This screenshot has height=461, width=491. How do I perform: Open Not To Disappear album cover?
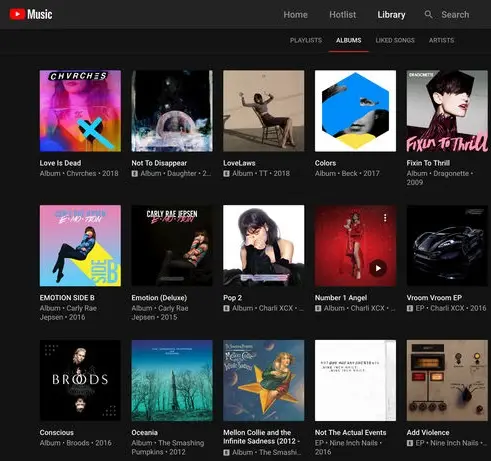[x=172, y=111]
